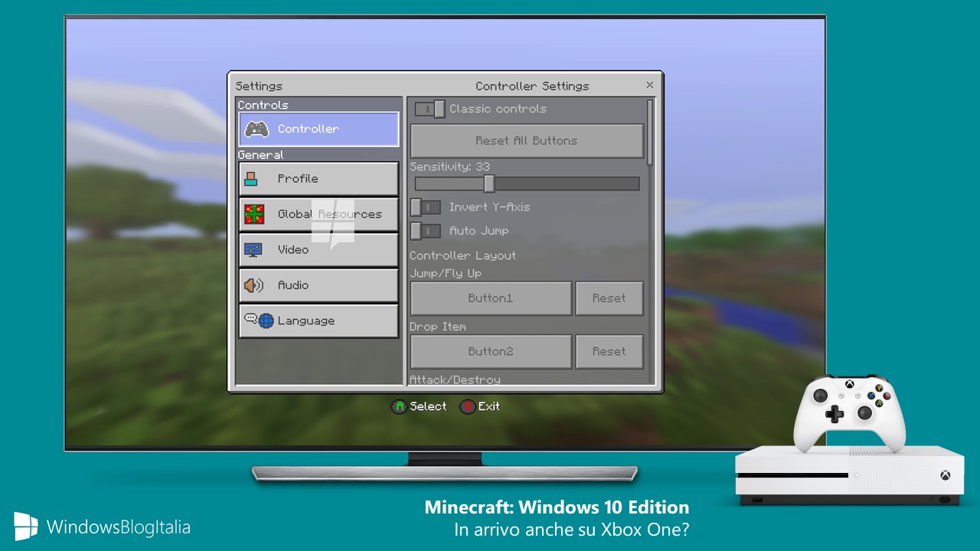This screenshot has width=980, height=551.
Task: Open the Video settings section
Action: tap(318, 249)
